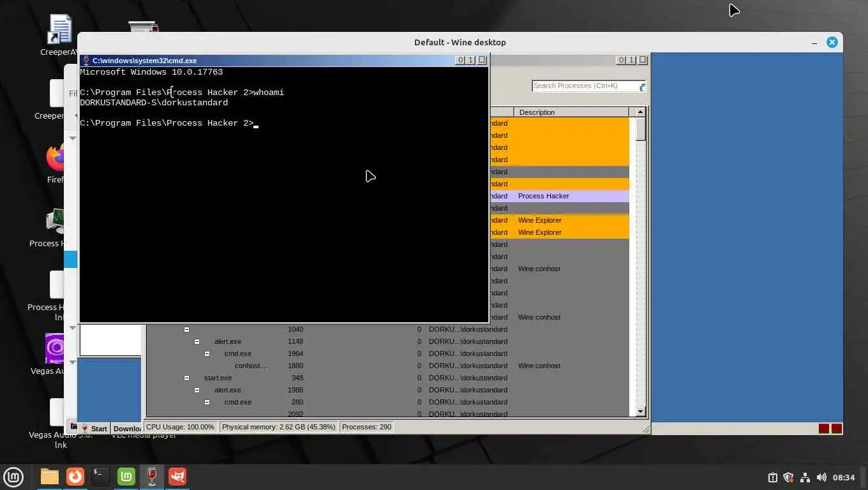Viewport: 868px width, 490px height.
Task: Click the wine glass icon in the cmd.exe title bar
Action: 86,61
